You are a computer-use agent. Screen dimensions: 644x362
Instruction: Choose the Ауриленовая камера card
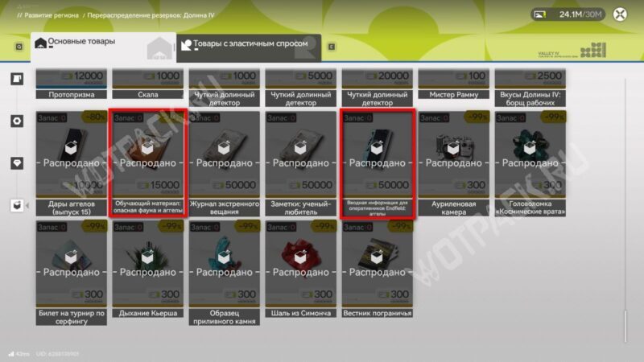454,164
